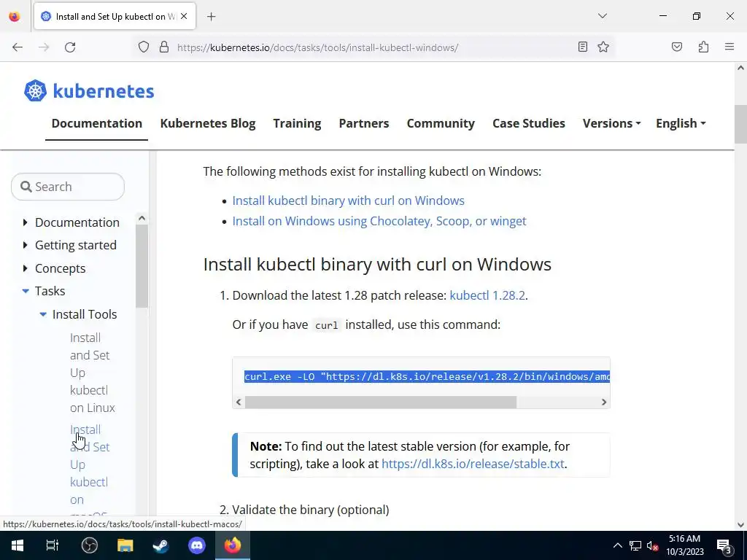Collapse the Install Tools subsection
The height and width of the screenshot is (560, 747).
coord(43,314)
